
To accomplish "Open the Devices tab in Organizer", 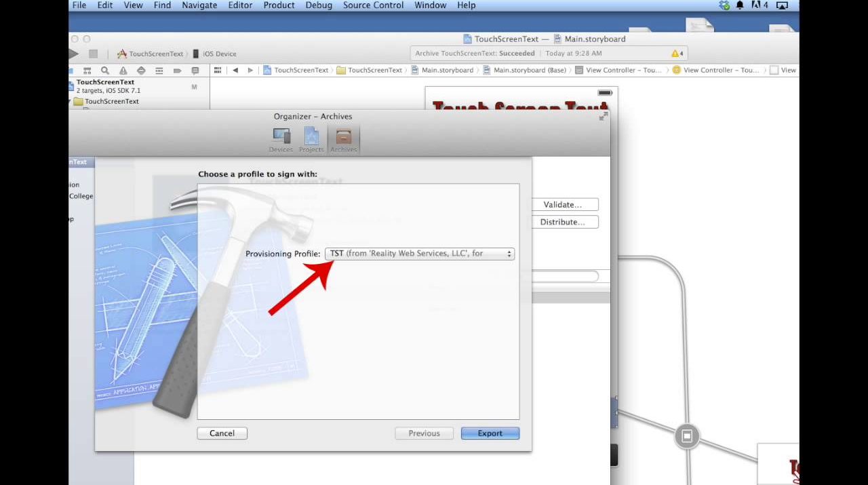I will pyautogui.click(x=281, y=139).
